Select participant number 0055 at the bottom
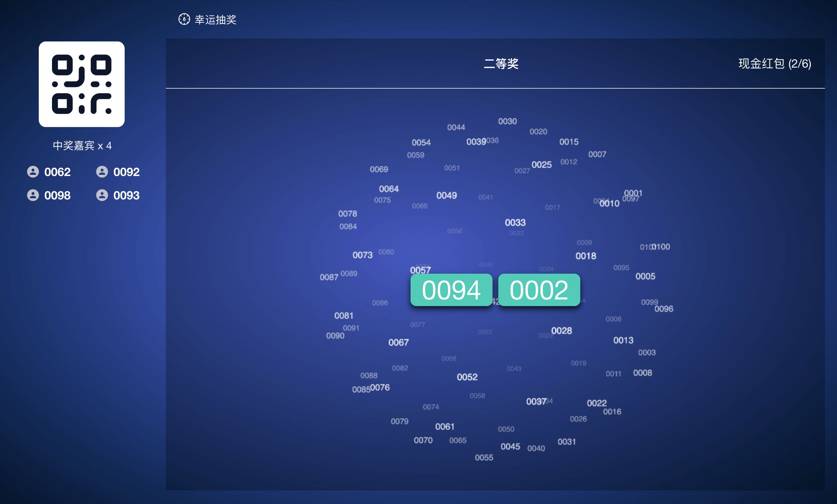837x504 pixels. click(x=484, y=458)
